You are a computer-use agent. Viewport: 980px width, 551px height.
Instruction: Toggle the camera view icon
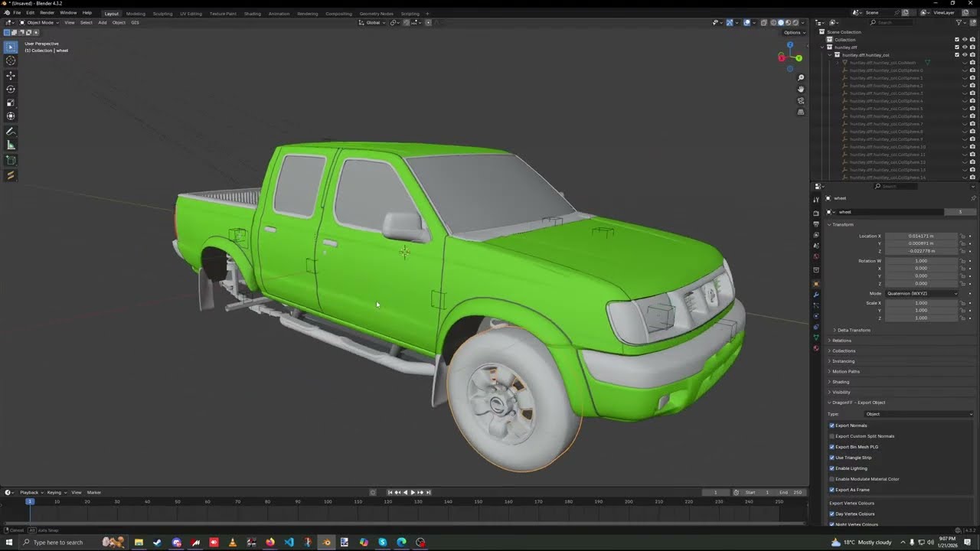801,100
